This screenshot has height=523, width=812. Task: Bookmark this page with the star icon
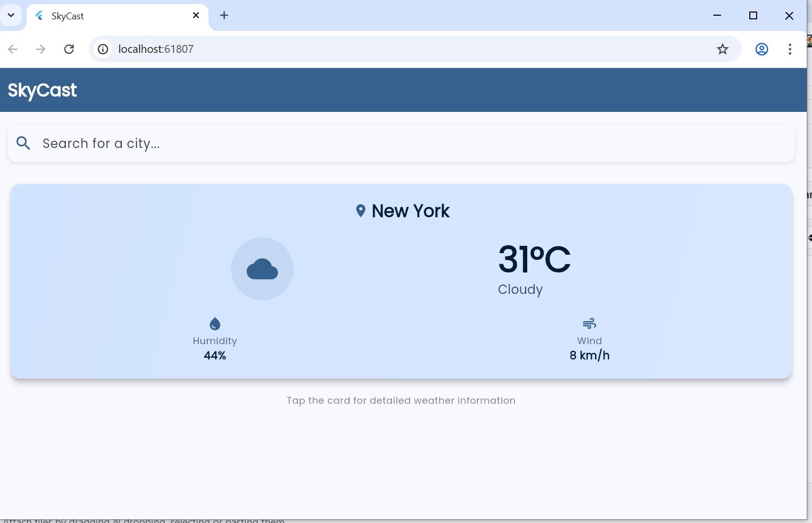pyautogui.click(x=723, y=49)
